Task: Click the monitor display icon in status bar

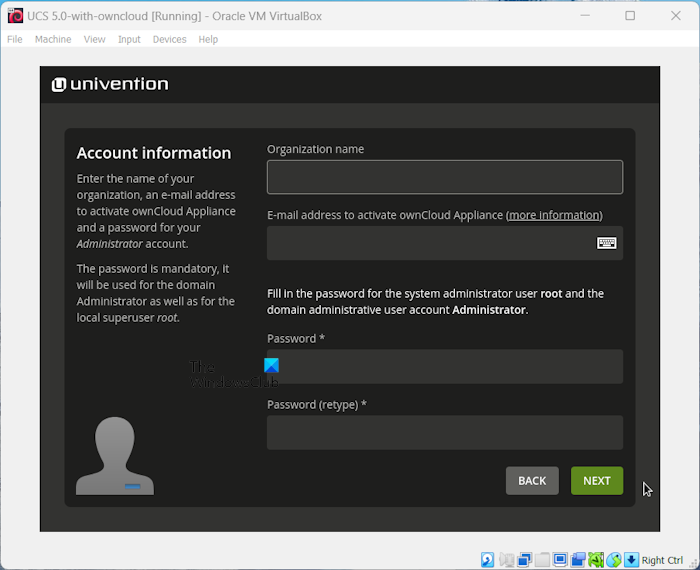Action: click(x=560, y=560)
